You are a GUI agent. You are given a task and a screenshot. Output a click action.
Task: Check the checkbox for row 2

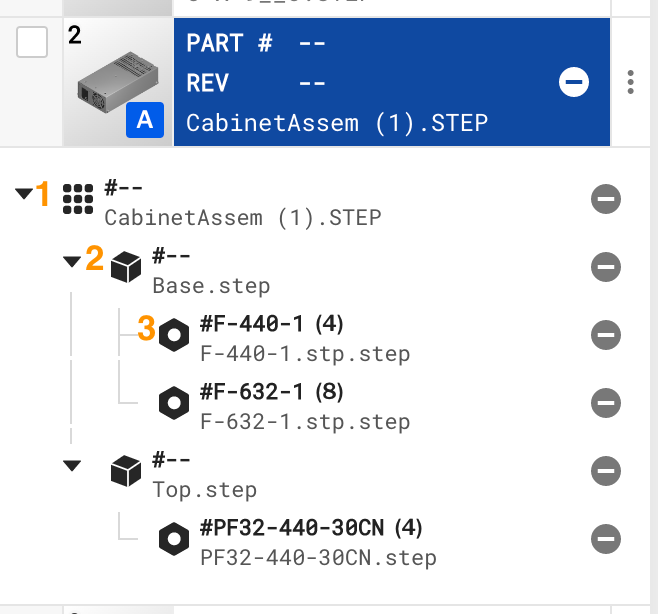pos(33,42)
